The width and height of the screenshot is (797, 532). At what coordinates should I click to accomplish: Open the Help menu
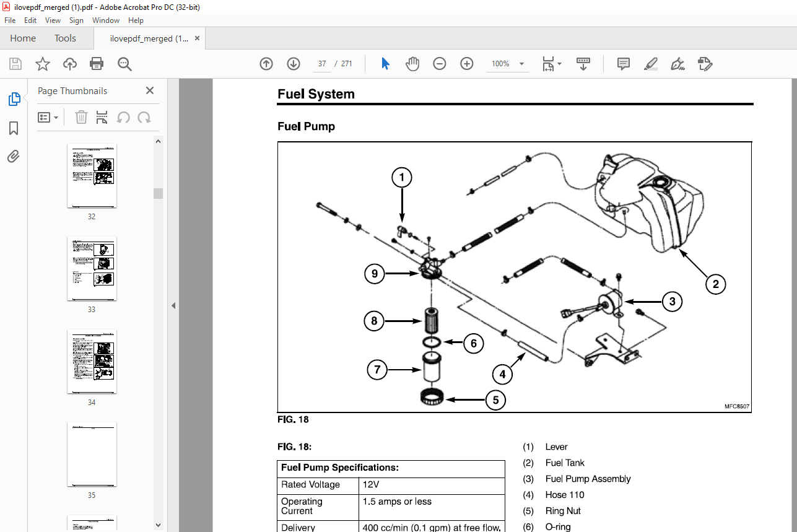click(136, 20)
